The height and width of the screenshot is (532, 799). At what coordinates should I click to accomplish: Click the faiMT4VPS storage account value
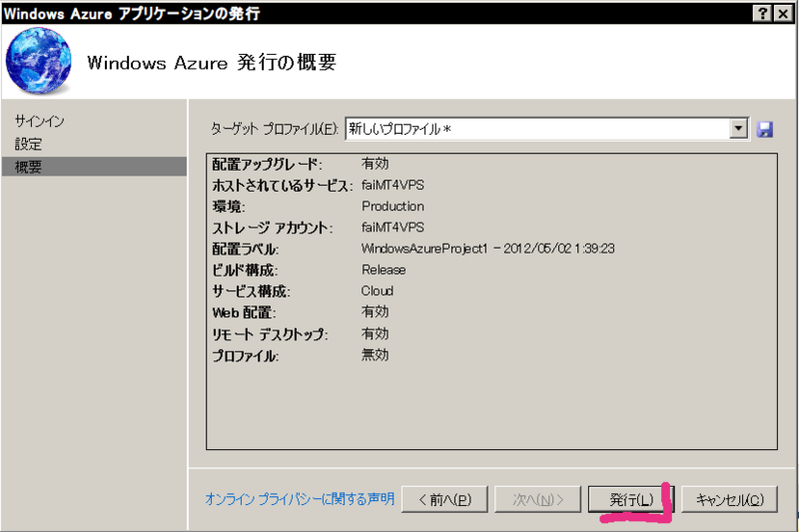[x=393, y=227]
